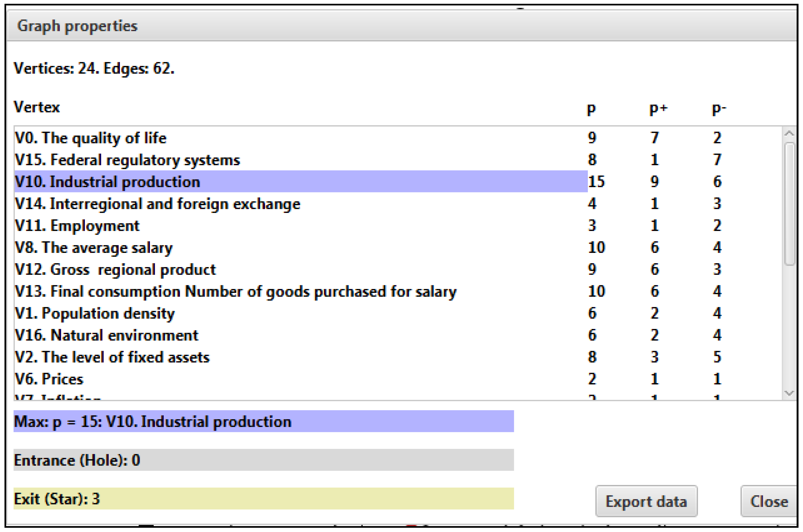The height and width of the screenshot is (532, 803).
Task: Select V15. Federal regulatory systems row
Action: (x=127, y=160)
